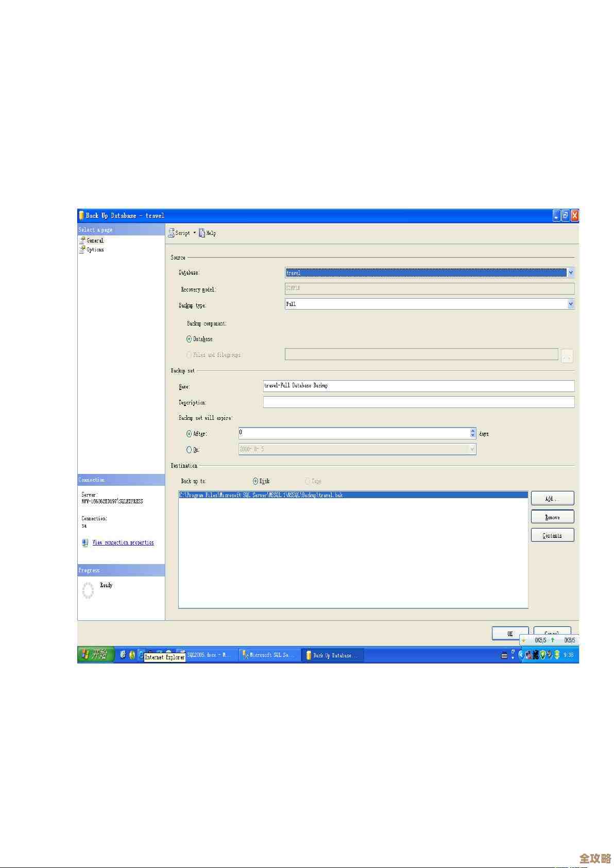
Task: Expand the Database dropdown list
Action: point(570,273)
